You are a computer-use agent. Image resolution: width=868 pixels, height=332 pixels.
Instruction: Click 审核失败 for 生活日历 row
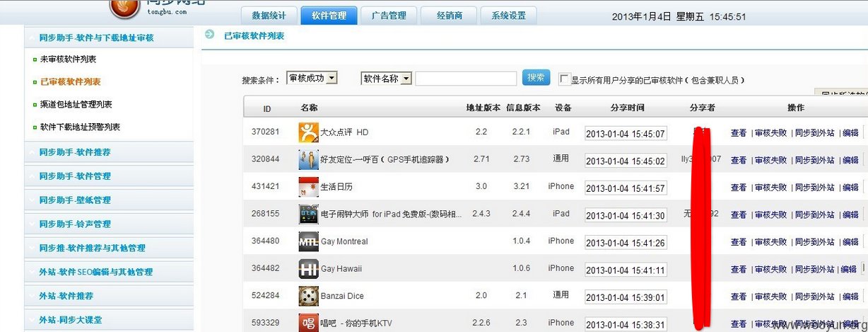(770, 188)
